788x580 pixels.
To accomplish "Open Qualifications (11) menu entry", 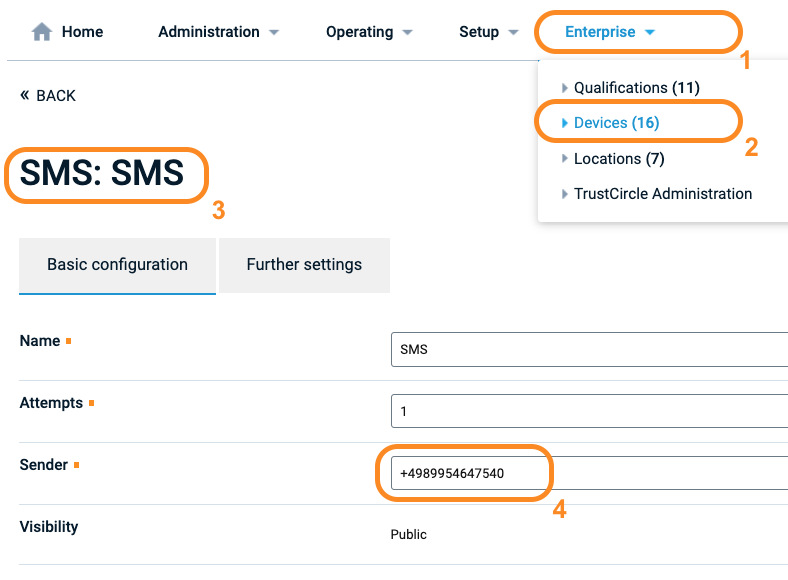I will click(636, 88).
